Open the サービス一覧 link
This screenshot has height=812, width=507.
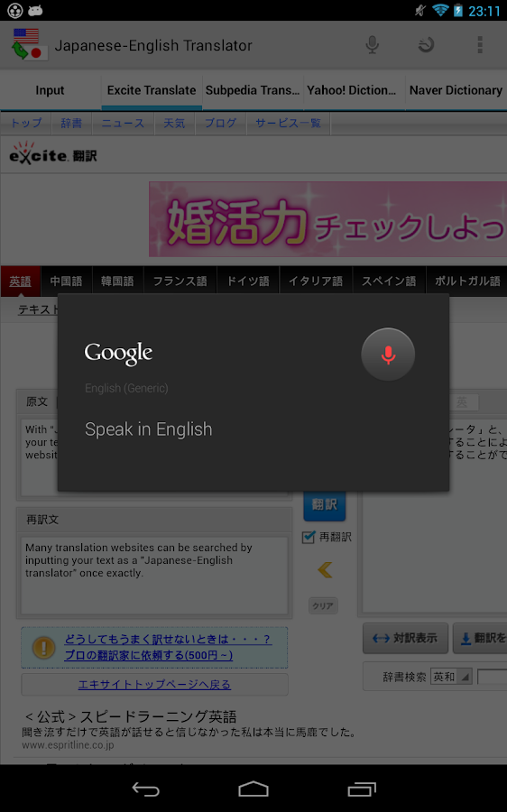click(x=288, y=124)
